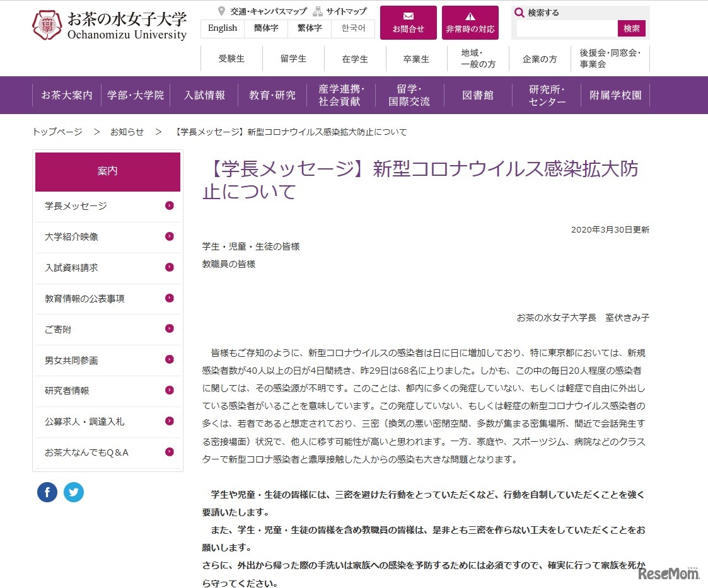Click the sitemap icon beside サイトマップ

317,11
